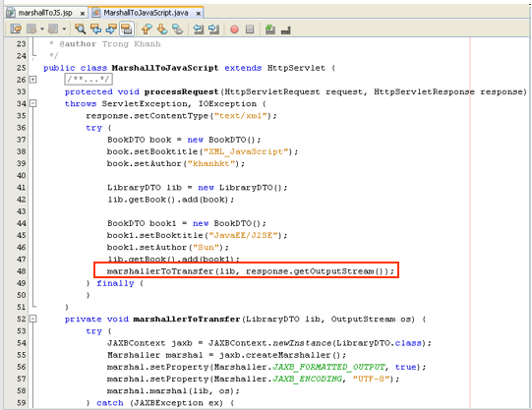Click the processRequest method name

[181, 91]
